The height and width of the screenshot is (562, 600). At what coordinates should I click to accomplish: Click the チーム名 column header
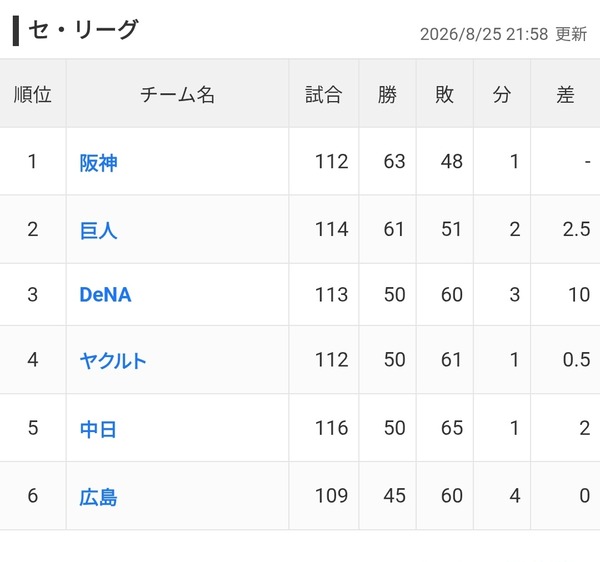coord(177,94)
